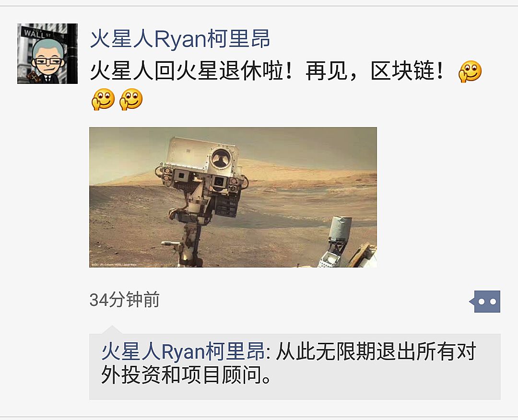Screen dimensions: 518x420
Task: Open poster profile 火星人Ryan柯里昂 at top
Action: [x=180, y=39]
